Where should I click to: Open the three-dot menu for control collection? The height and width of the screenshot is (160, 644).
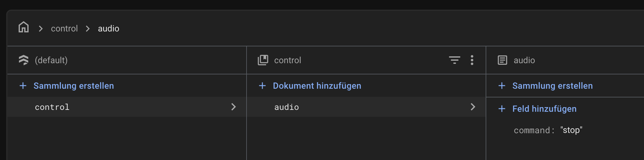(x=472, y=60)
